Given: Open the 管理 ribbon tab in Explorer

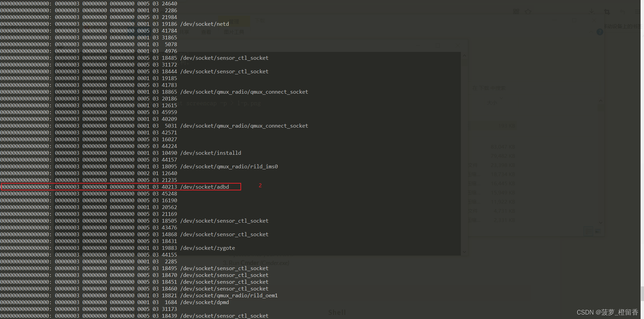Looking at the screenshot, I should (x=234, y=21).
